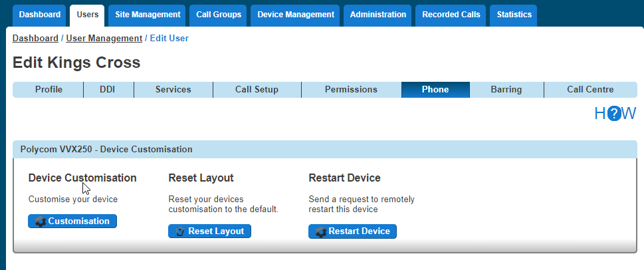Open the Call Groups tab
The height and width of the screenshot is (270, 644).
(219, 15)
